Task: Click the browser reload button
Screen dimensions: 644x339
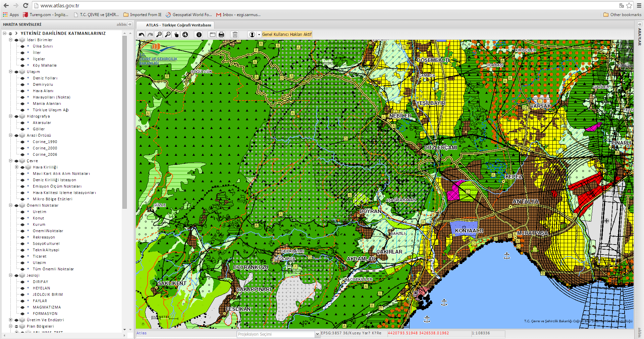Action: tap(25, 5)
